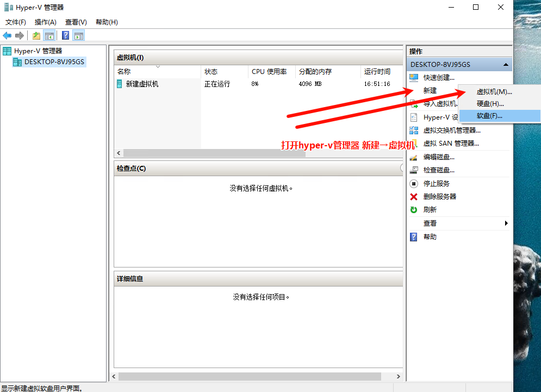The image size is (541, 392).
Task: Choose 软盘(F)... from the submenu
Action: (500, 116)
